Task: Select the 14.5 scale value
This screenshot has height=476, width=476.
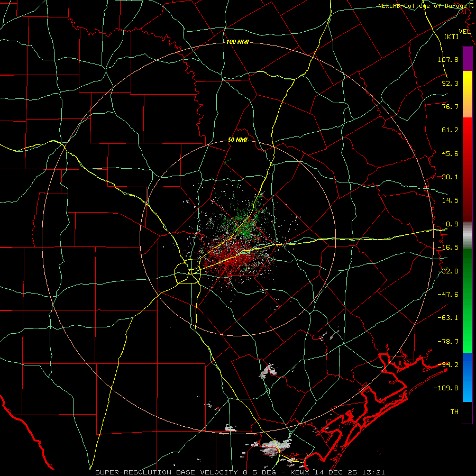Action: [x=450, y=200]
